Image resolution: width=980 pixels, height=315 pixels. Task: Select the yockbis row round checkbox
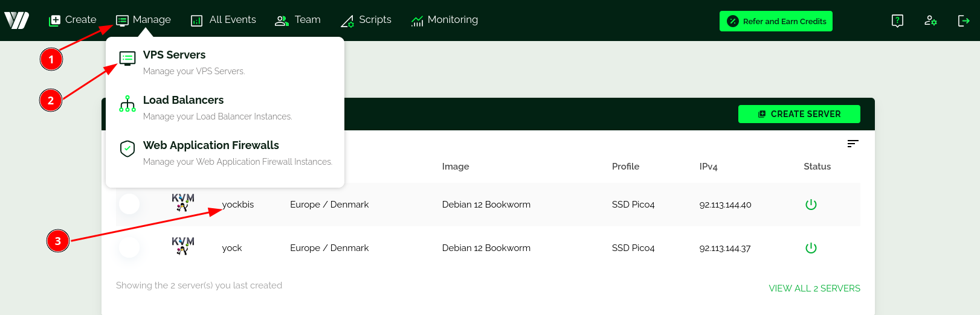click(x=129, y=204)
